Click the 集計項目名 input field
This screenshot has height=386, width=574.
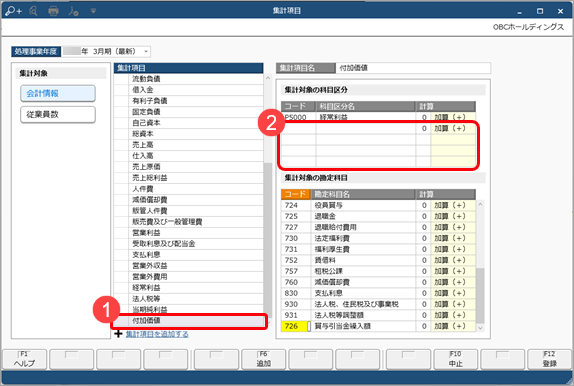[x=413, y=68]
